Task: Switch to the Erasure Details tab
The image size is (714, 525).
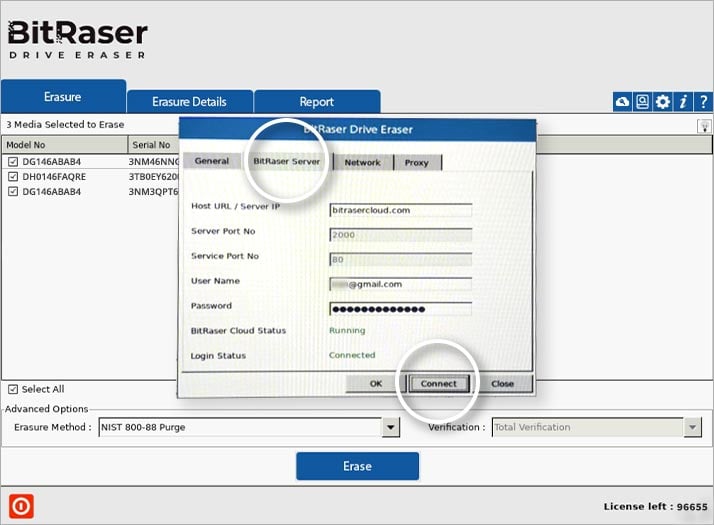Action: (x=189, y=102)
